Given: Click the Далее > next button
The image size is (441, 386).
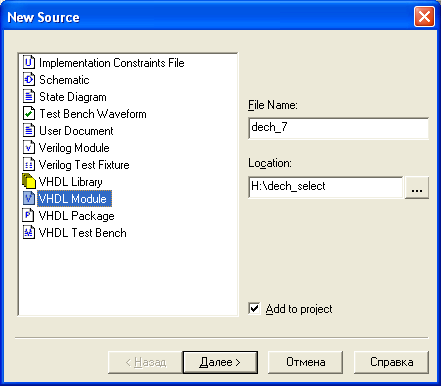Looking at the screenshot, I should pyautogui.click(x=220, y=362).
